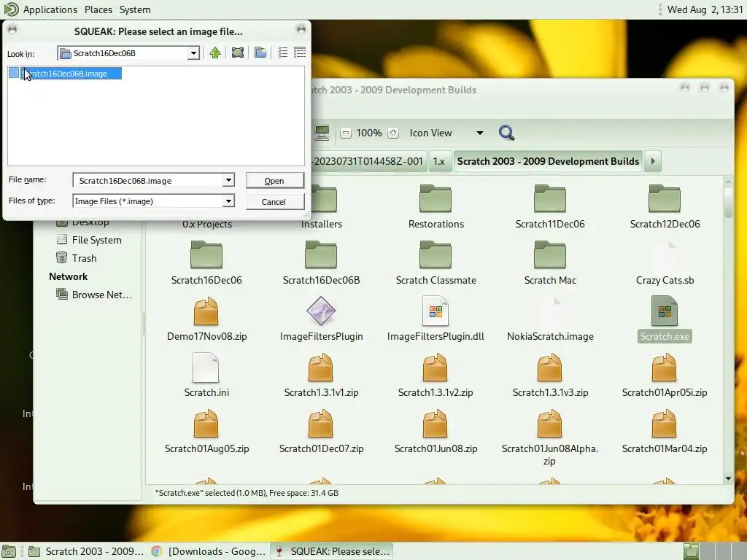Open the Look in folder dropdown
The height and width of the screenshot is (560, 747).
[x=193, y=53]
